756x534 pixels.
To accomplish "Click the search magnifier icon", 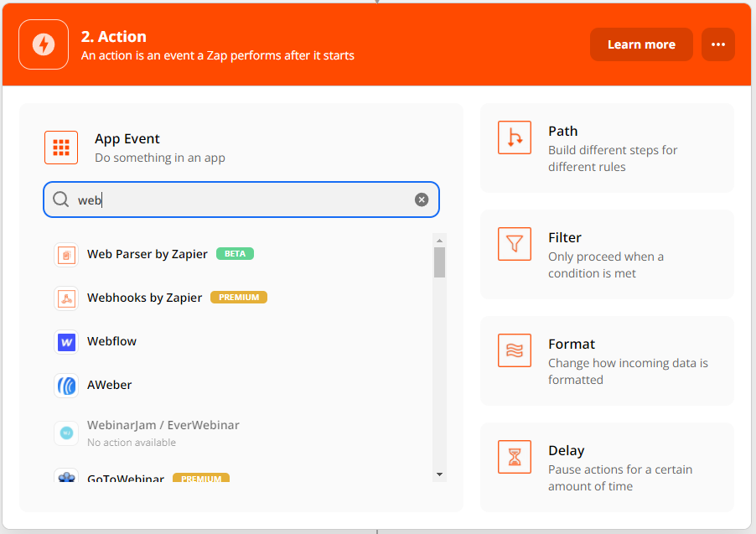I will (x=60, y=200).
